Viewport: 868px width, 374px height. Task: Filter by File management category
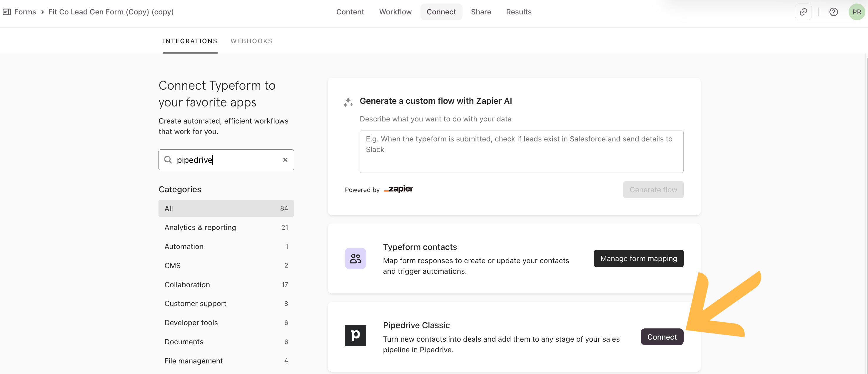[226, 361]
